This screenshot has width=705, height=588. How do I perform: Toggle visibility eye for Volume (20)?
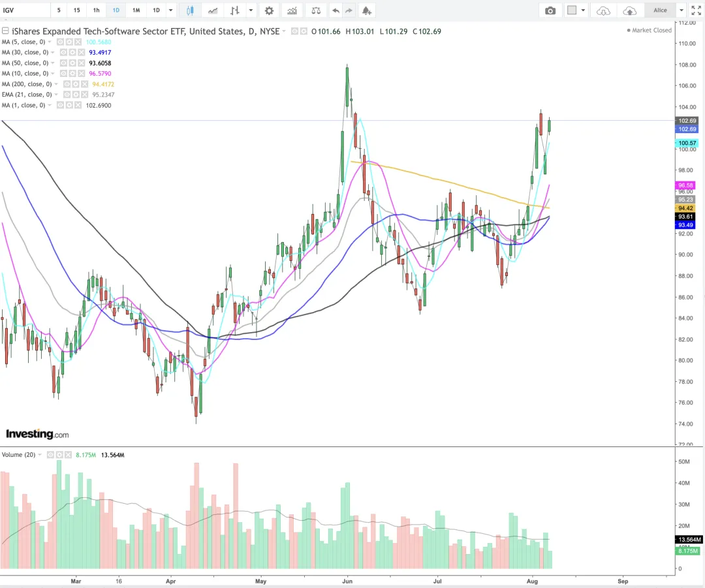(50, 455)
